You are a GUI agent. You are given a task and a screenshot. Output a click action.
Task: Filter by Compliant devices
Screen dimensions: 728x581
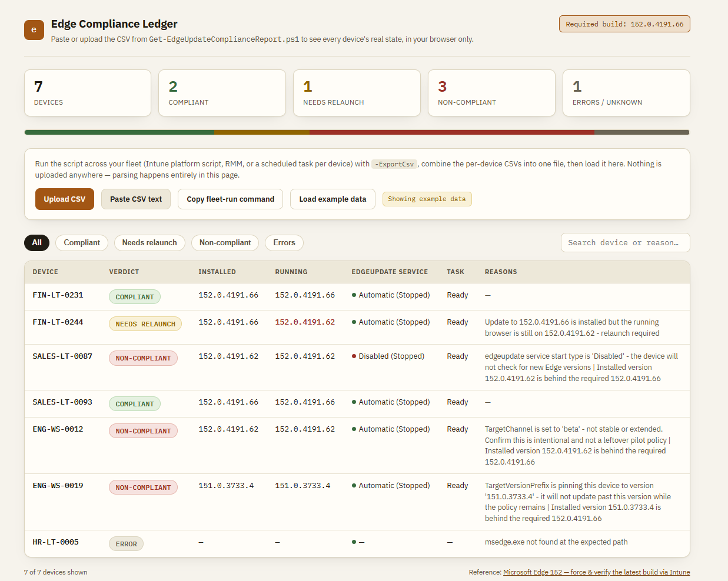tap(82, 243)
